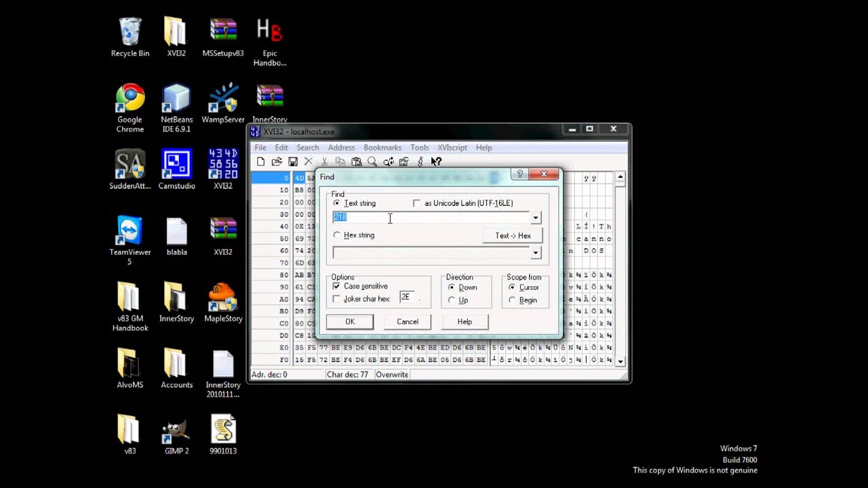Image resolution: width=868 pixels, height=488 pixels.
Task: Click the Help button in Find dialog
Action: (x=465, y=322)
